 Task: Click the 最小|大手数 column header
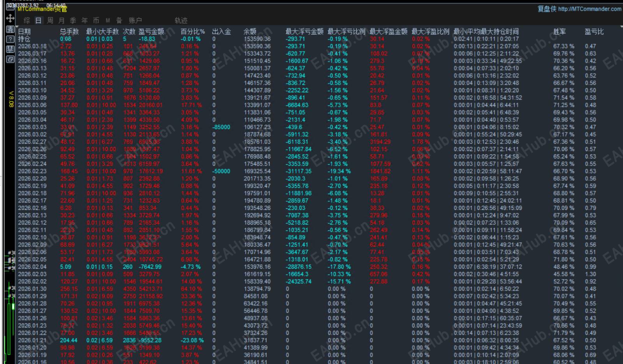pos(102,32)
